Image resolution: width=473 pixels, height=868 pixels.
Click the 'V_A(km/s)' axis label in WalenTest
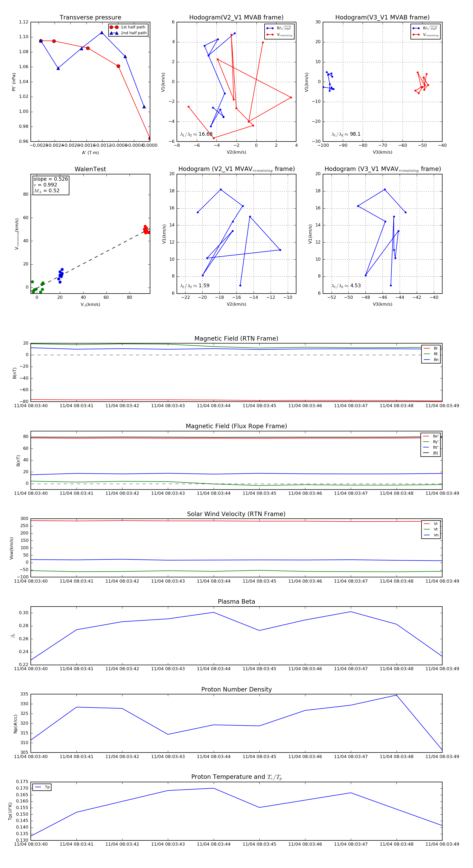click(x=90, y=305)
